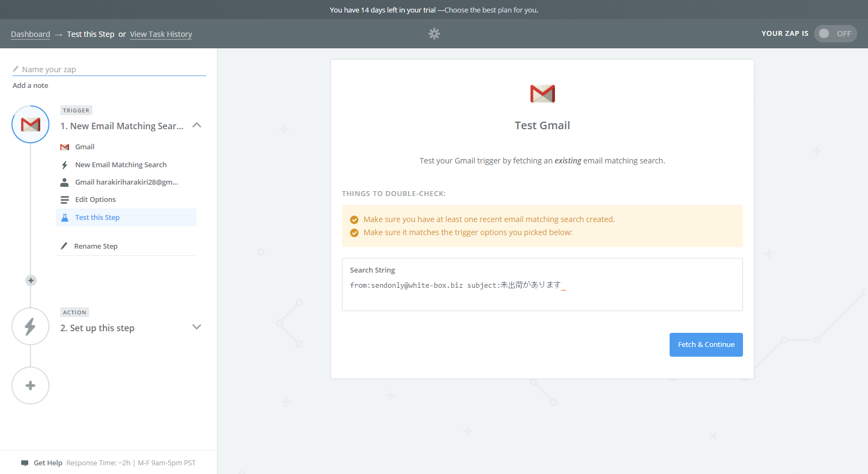Image resolution: width=868 pixels, height=474 pixels.
Task: Click the Zapier loading gear icon
Action: 434,34
